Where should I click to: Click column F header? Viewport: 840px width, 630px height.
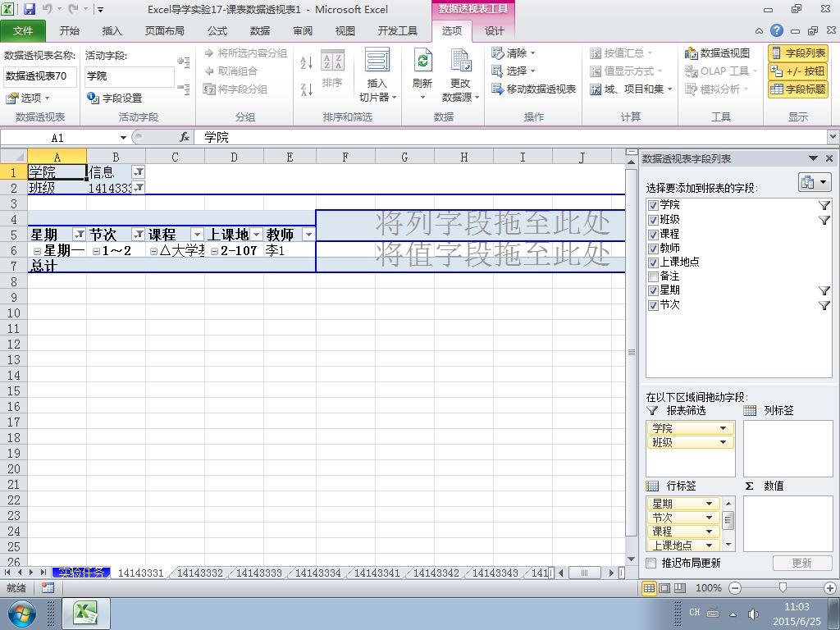point(345,157)
